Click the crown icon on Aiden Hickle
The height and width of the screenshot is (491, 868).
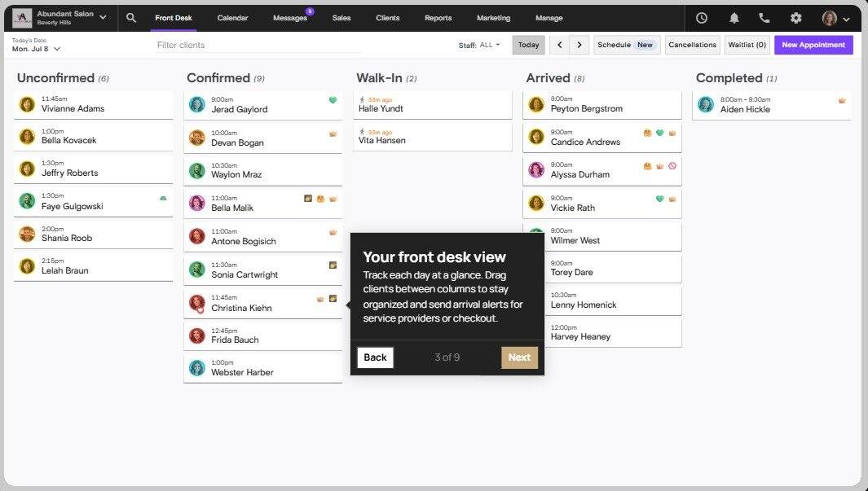842,101
